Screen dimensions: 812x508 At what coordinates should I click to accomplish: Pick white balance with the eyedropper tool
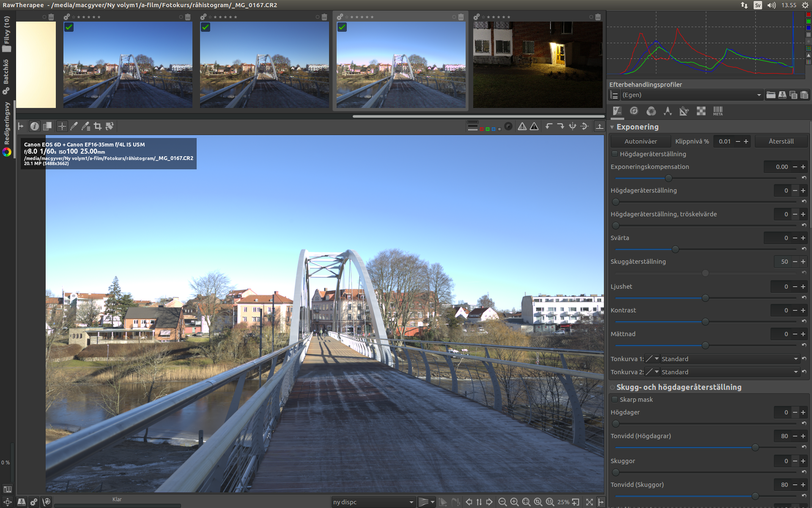point(74,126)
